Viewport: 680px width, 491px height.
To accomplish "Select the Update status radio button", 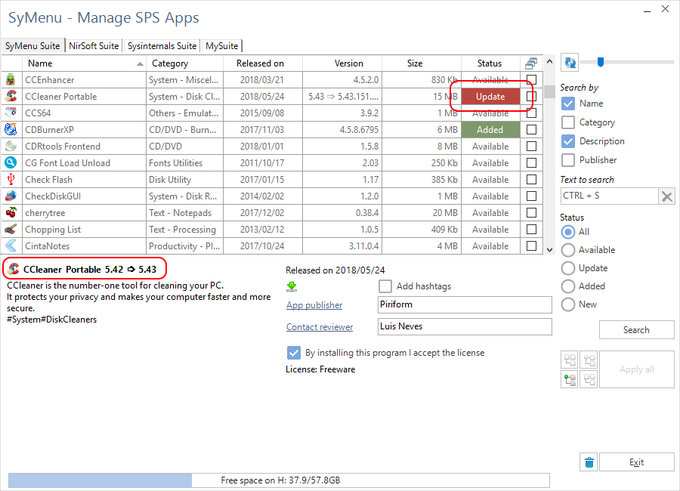I will click(568, 268).
